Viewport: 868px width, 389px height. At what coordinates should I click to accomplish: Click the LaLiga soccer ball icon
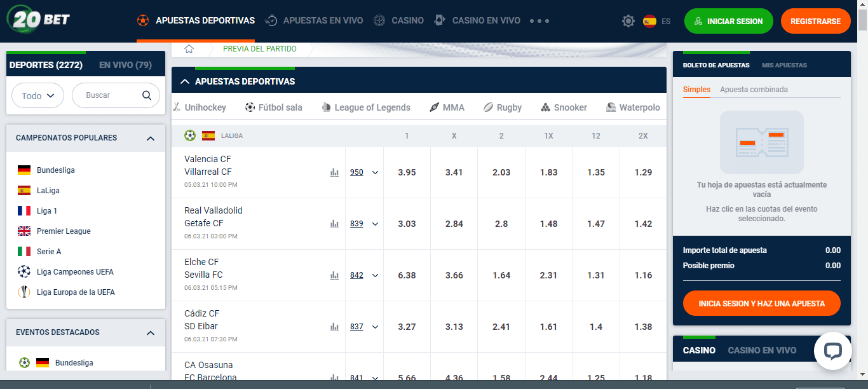[190, 135]
